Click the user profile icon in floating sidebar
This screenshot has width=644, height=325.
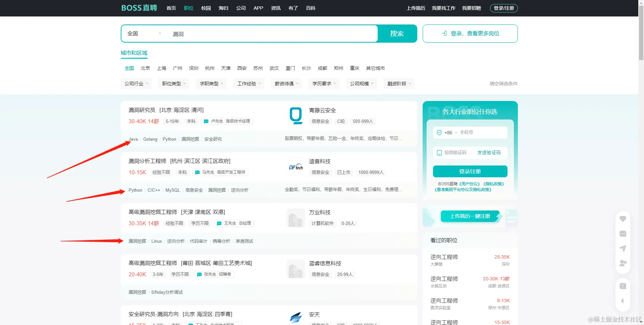click(x=623, y=263)
